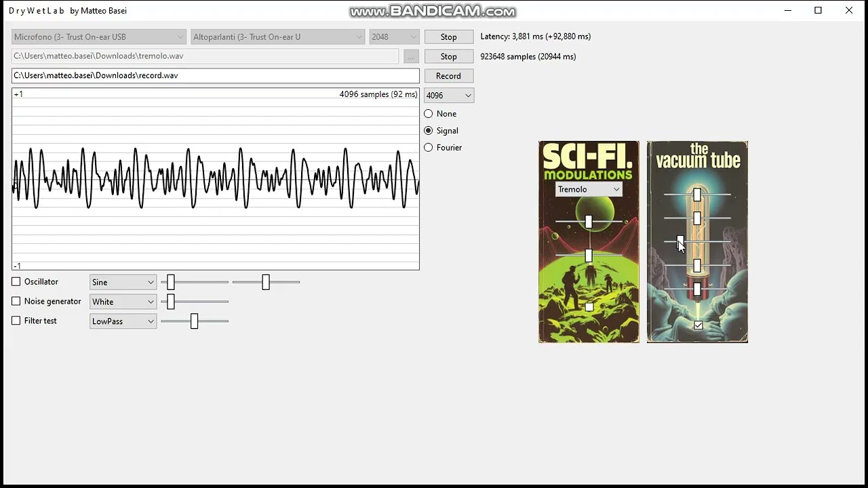Viewport: 868px width, 488px height.
Task: Open the White noise type dropdown
Action: click(x=123, y=302)
